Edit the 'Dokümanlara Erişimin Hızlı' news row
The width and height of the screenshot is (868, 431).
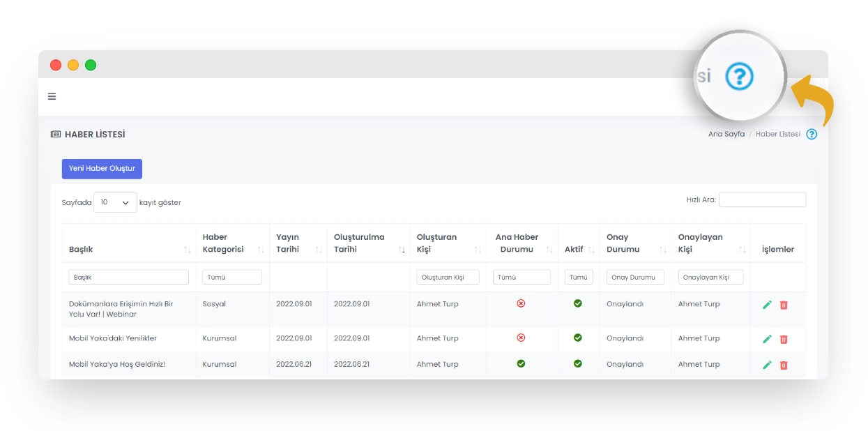(x=767, y=305)
